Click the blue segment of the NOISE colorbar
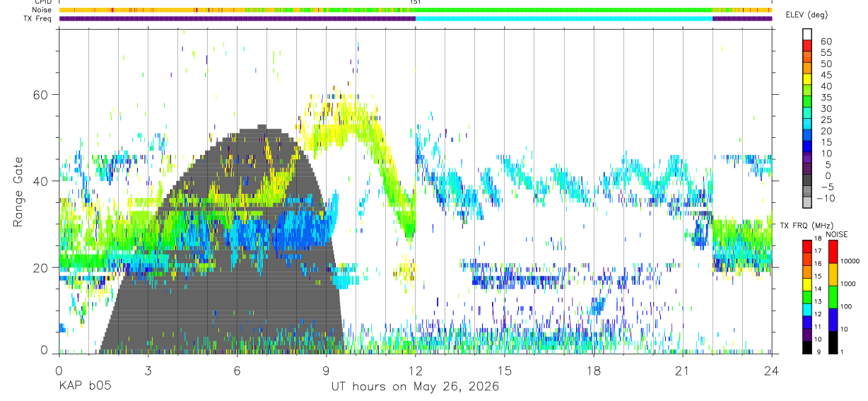This screenshot has height=401, width=868. pos(833,320)
